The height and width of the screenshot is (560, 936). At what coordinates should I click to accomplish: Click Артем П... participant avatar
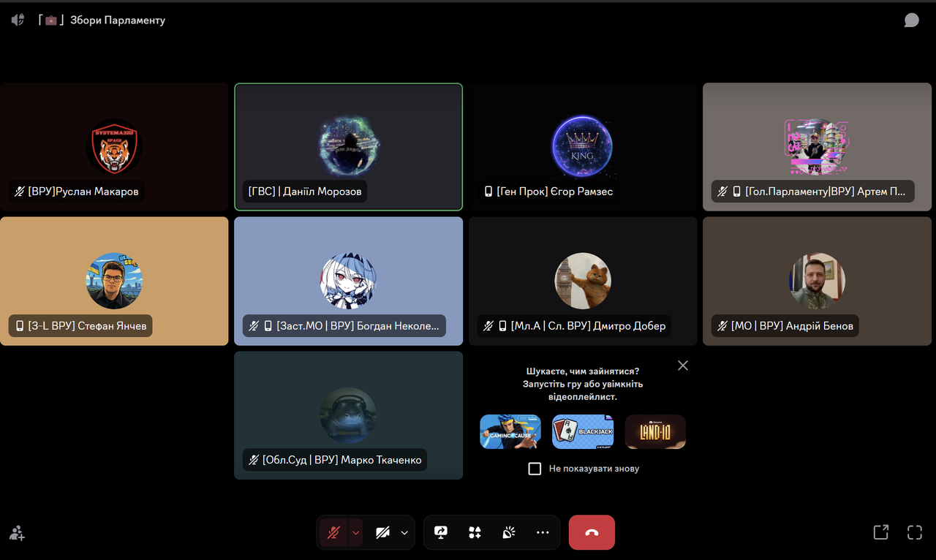point(817,147)
